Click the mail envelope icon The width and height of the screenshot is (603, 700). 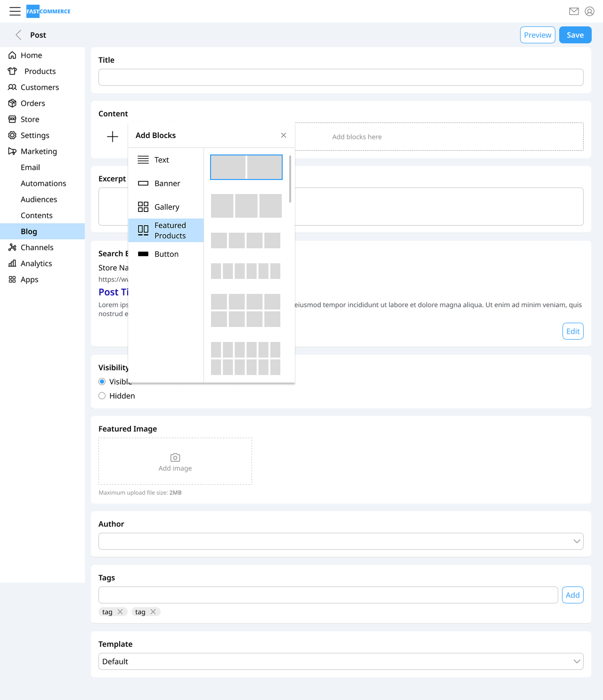(574, 11)
